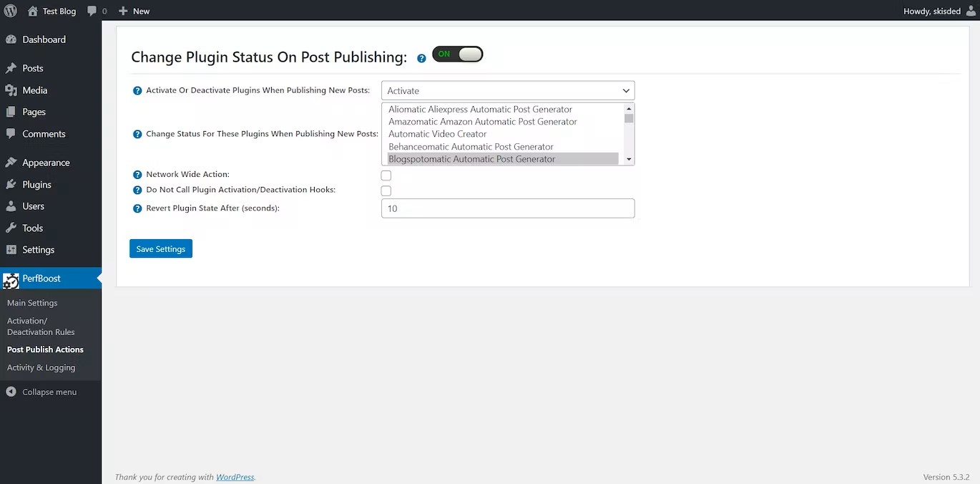The image size is (980, 484).
Task: Click the Media library icon
Action: (11, 90)
